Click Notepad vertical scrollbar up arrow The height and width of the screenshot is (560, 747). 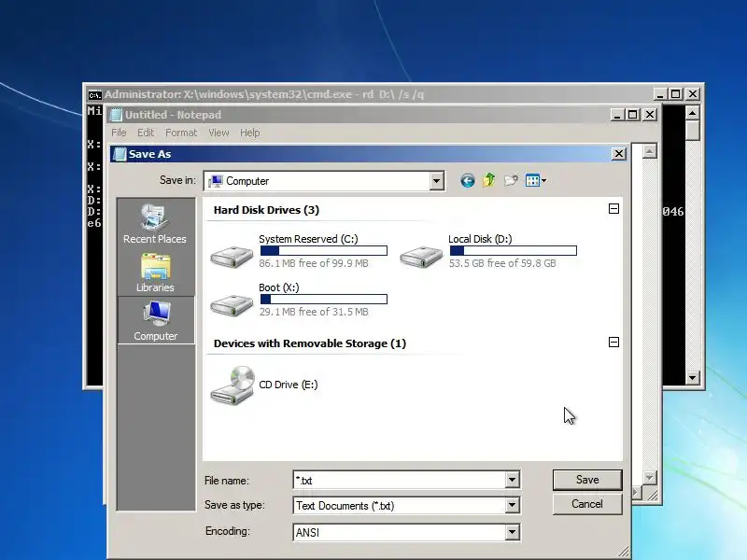pos(649,151)
